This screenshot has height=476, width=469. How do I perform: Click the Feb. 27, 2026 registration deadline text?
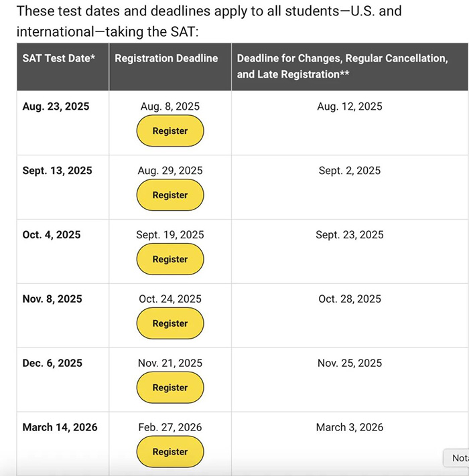pyautogui.click(x=170, y=427)
